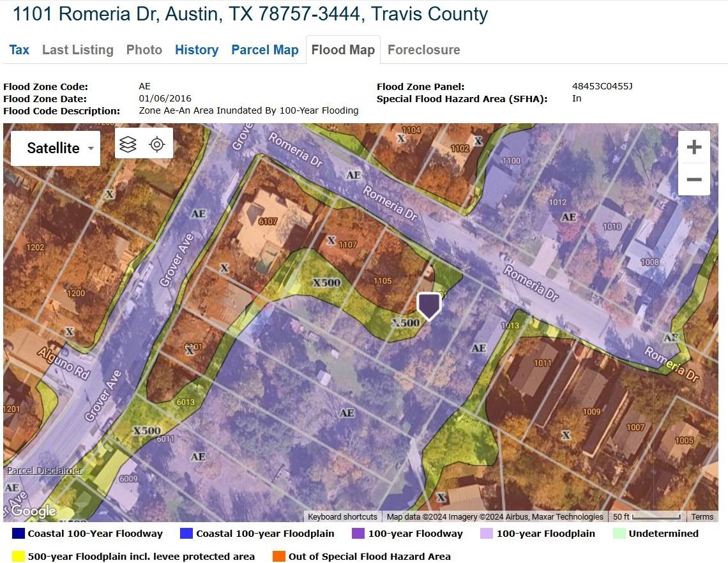The height and width of the screenshot is (563, 728).
Task: Click the Google logo on the map
Action: [30, 510]
